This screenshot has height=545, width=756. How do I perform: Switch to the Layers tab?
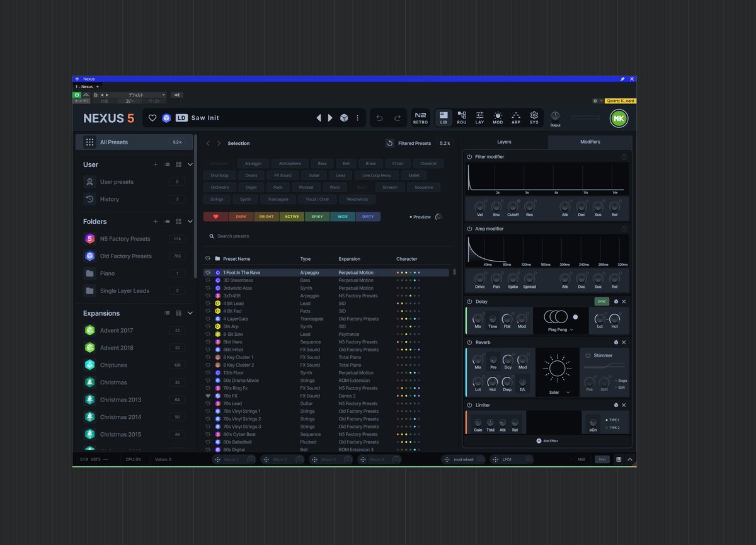[504, 142]
